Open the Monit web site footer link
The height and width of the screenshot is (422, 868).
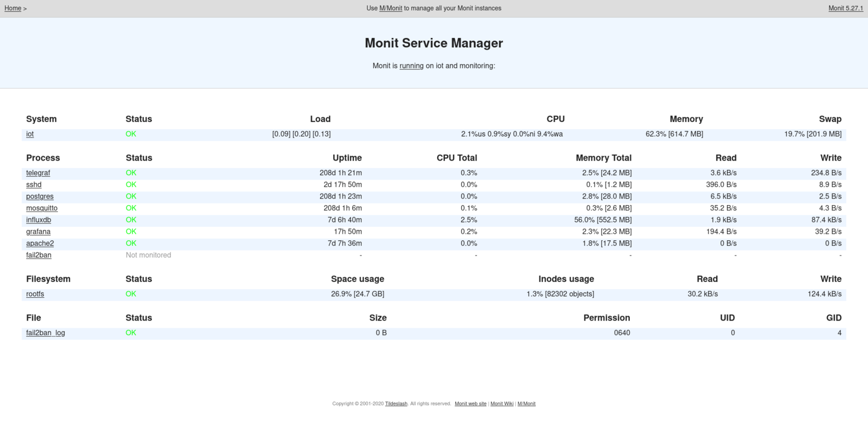click(x=470, y=404)
